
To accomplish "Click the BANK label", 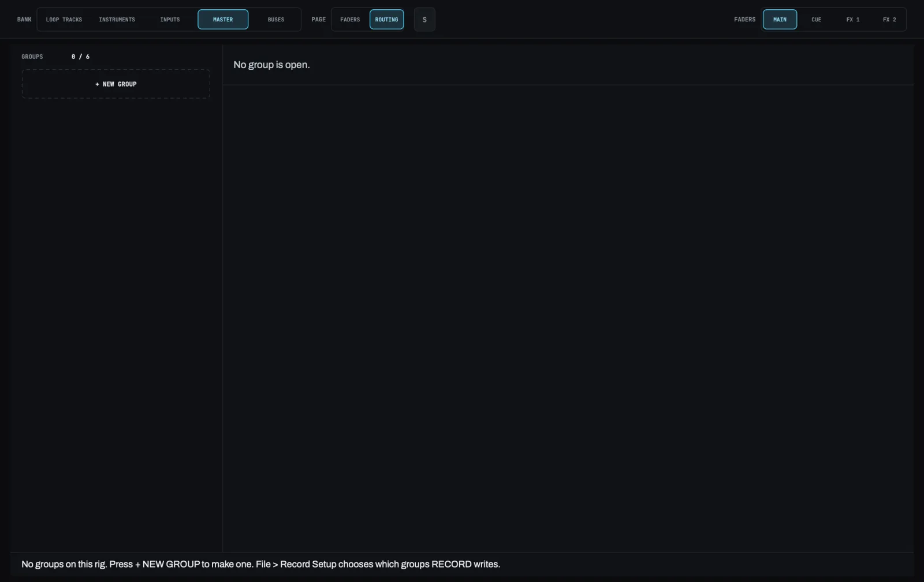I will [x=24, y=20].
